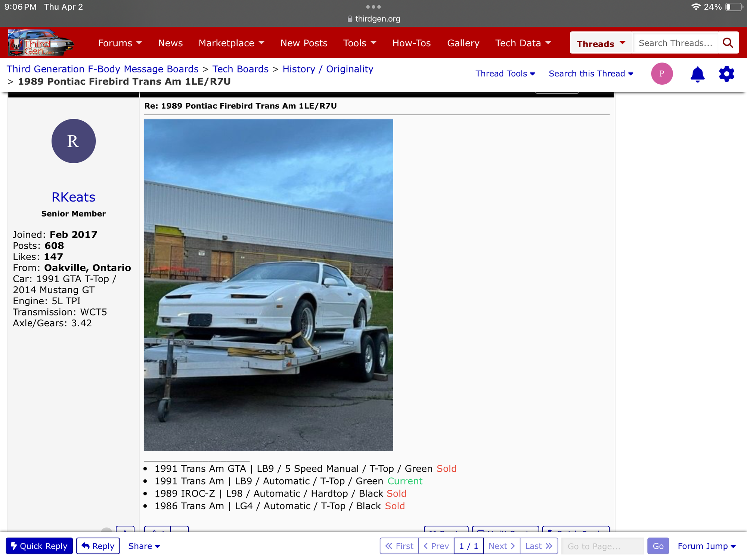
Task: Open notifications bell icon
Action: pos(697,74)
